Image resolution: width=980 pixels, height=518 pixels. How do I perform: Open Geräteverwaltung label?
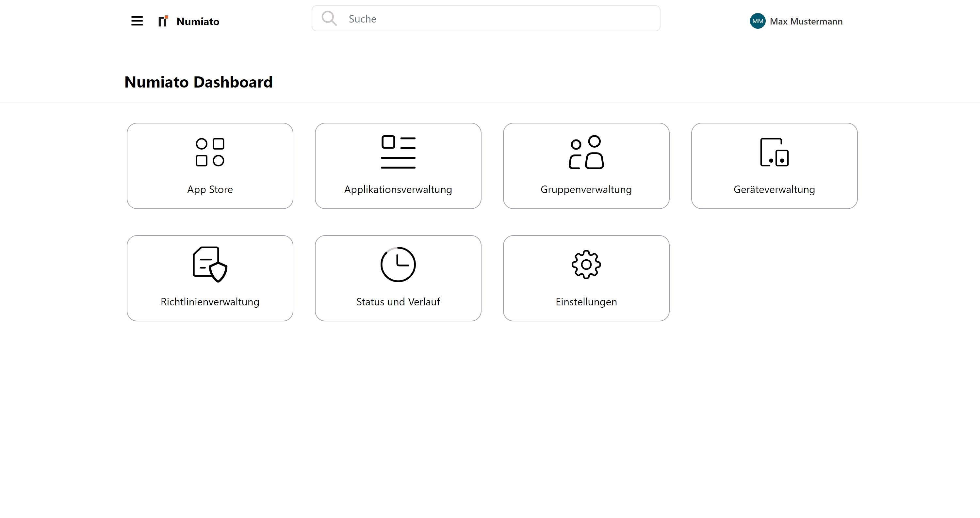[775, 189]
